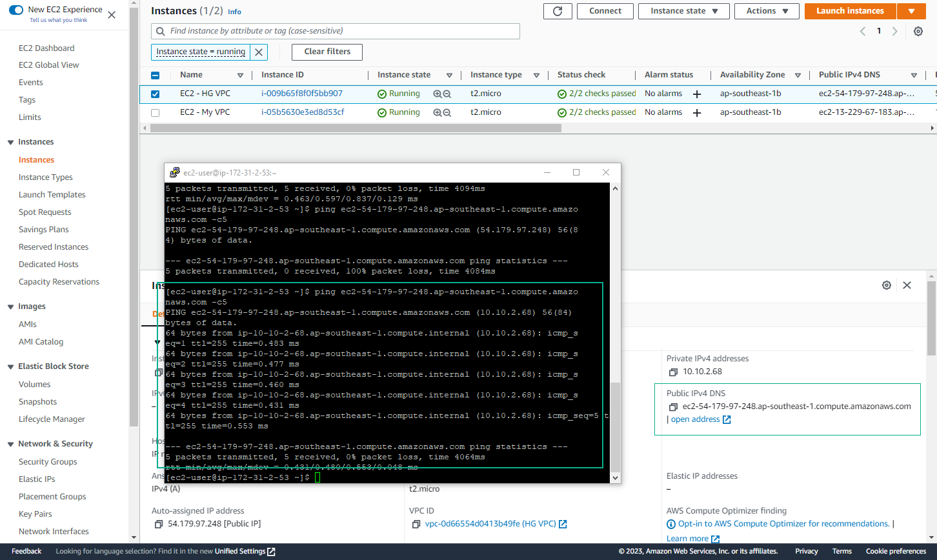937x560 pixels.
Task: Open Launch Templates in sidebar
Action: [x=52, y=195]
